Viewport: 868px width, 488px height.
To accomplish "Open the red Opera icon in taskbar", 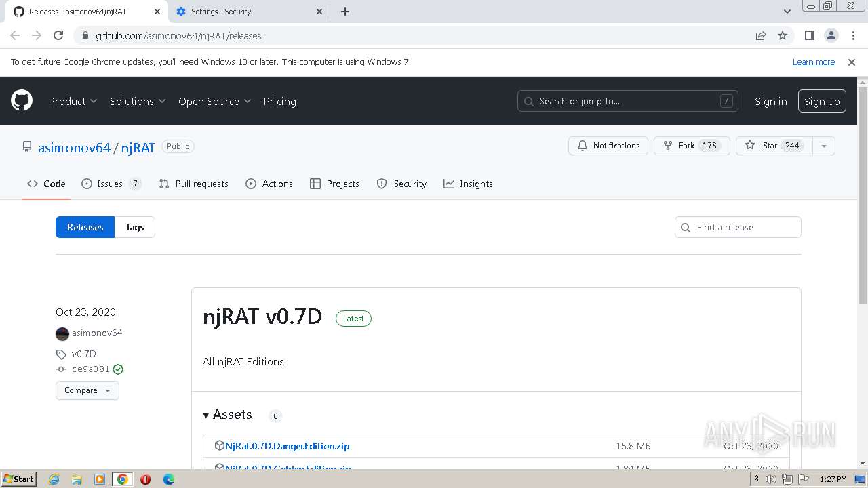I will (x=145, y=479).
